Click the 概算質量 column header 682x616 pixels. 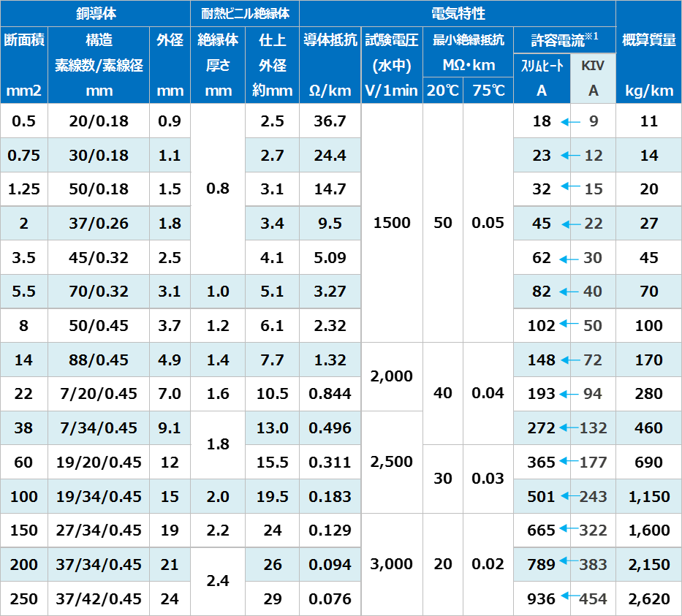[649, 40]
